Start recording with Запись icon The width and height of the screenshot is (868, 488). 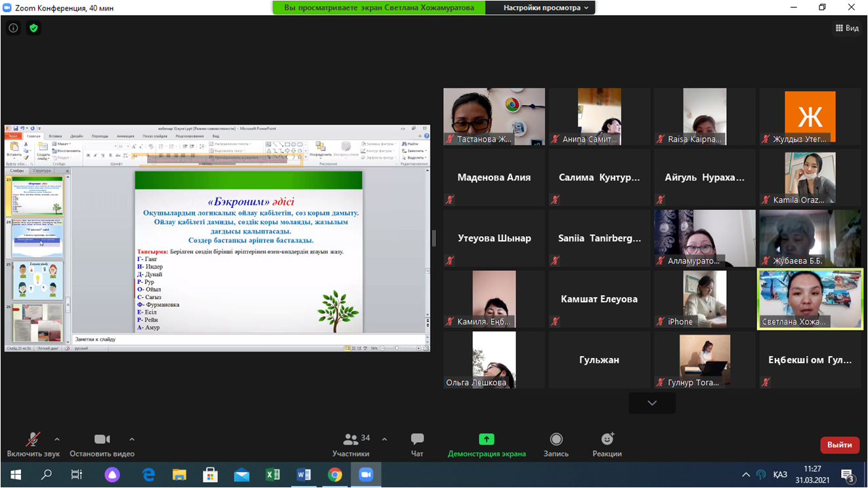point(556,439)
